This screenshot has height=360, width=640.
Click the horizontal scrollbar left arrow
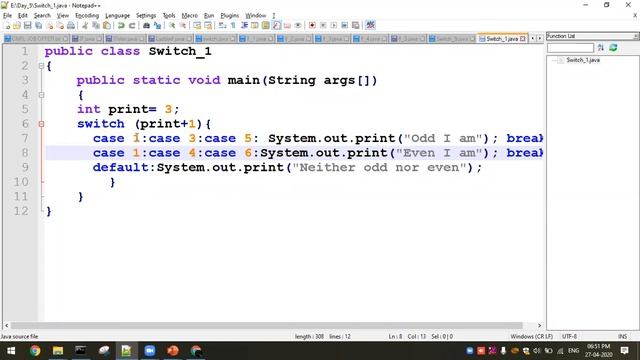coord(7,325)
